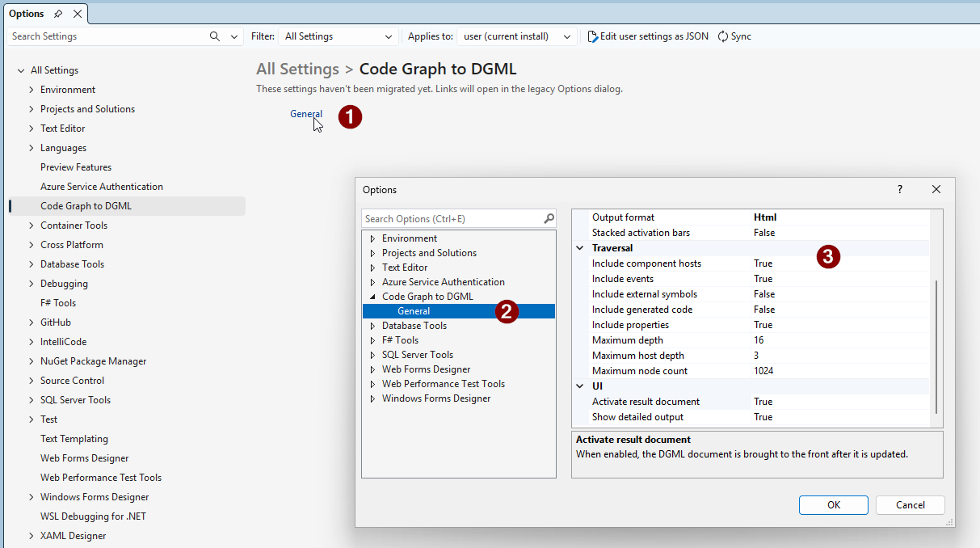Screen dimensions: 980x548
Task: Click the property grid vertical scrollbar
Action: click(936, 348)
